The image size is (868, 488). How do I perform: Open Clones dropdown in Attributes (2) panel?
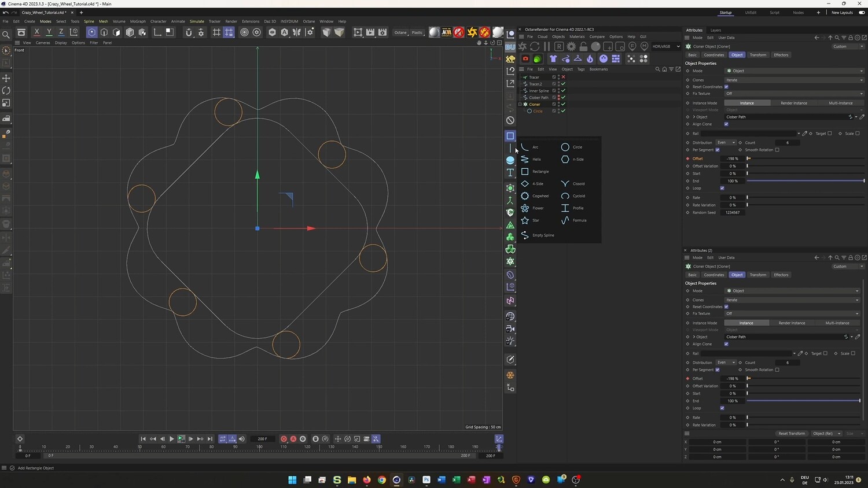click(x=792, y=300)
